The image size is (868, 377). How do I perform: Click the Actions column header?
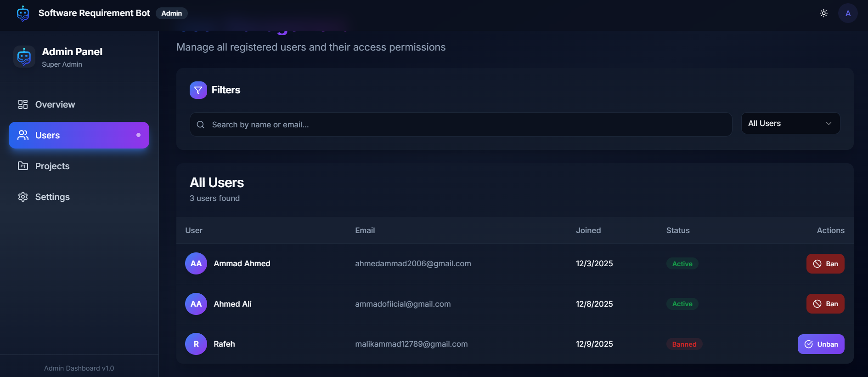[x=830, y=230]
